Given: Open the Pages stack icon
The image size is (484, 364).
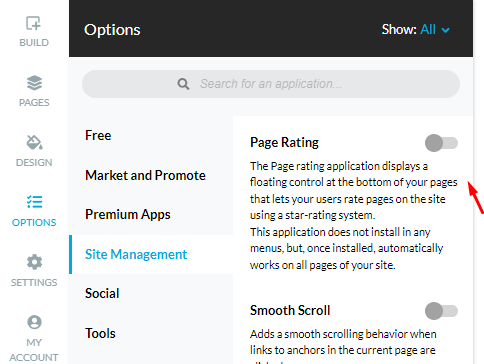Looking at the screenshot, I should 34,83.
